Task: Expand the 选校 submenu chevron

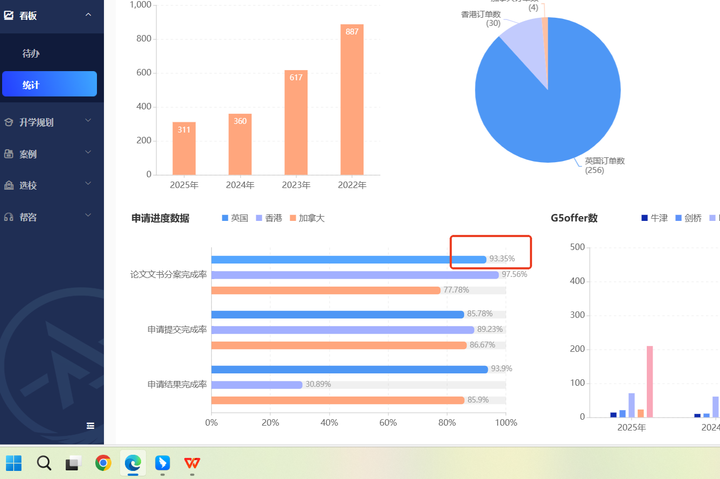Action: [x=88, y=185]
